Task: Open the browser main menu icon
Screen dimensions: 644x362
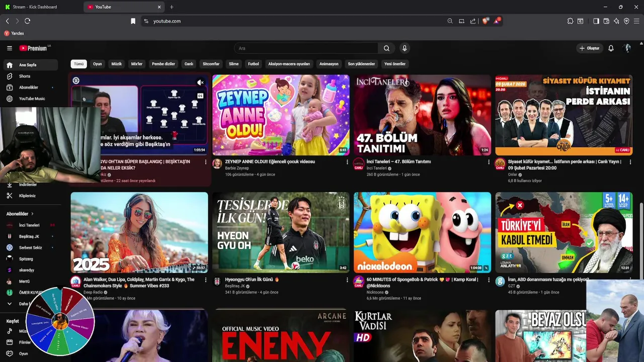Action: (636, 21)
